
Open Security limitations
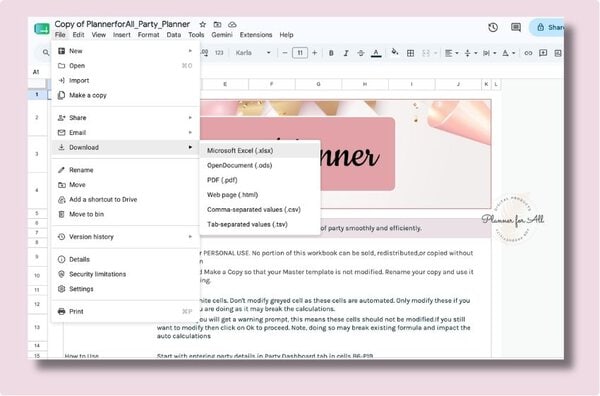pos(125,274)
